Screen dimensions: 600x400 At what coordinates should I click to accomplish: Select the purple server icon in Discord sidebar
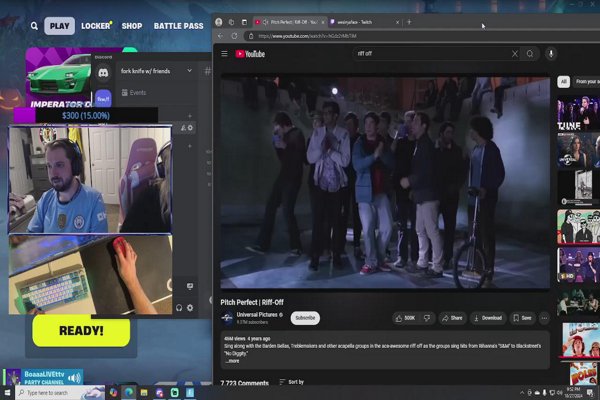point(103,99)
